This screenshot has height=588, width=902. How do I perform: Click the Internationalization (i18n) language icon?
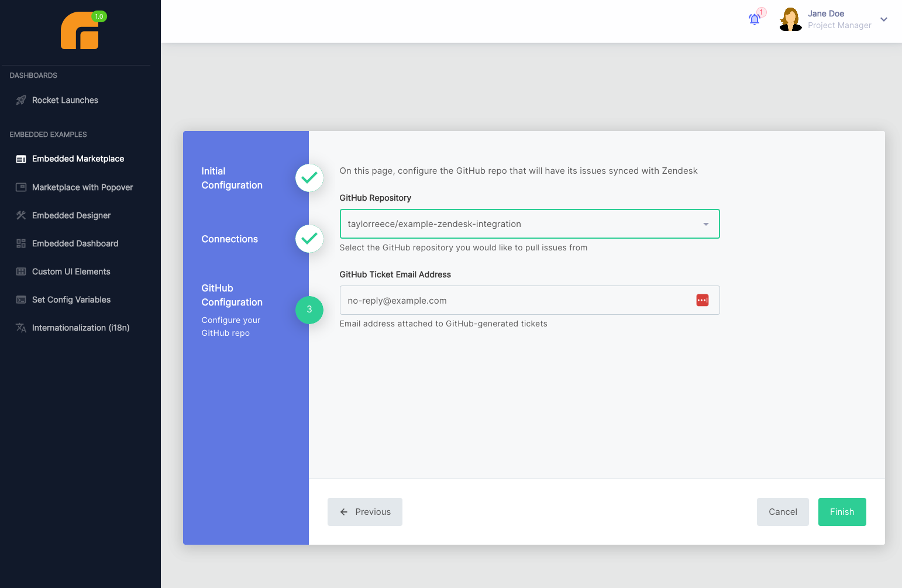pyautogui.click(x=20, y=327)
